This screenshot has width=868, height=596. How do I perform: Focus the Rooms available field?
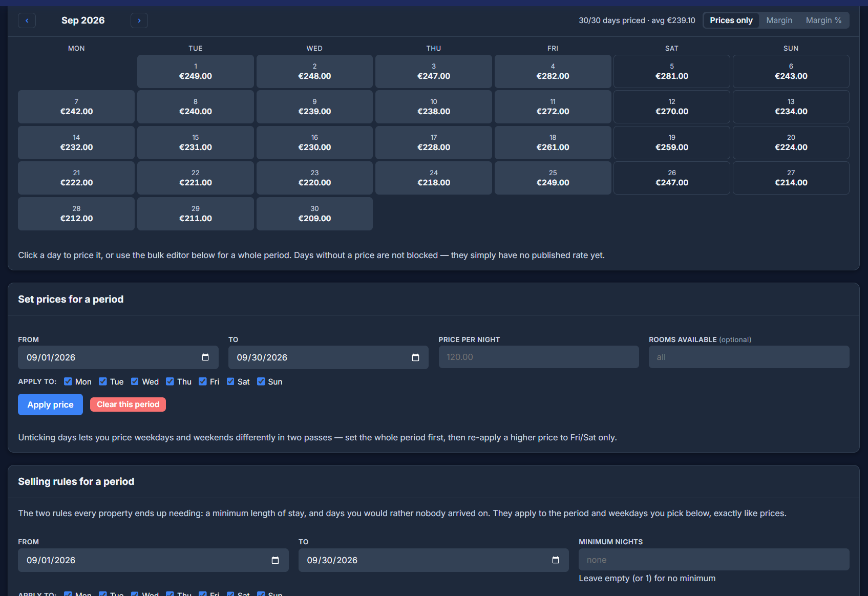tap(749, 357)
